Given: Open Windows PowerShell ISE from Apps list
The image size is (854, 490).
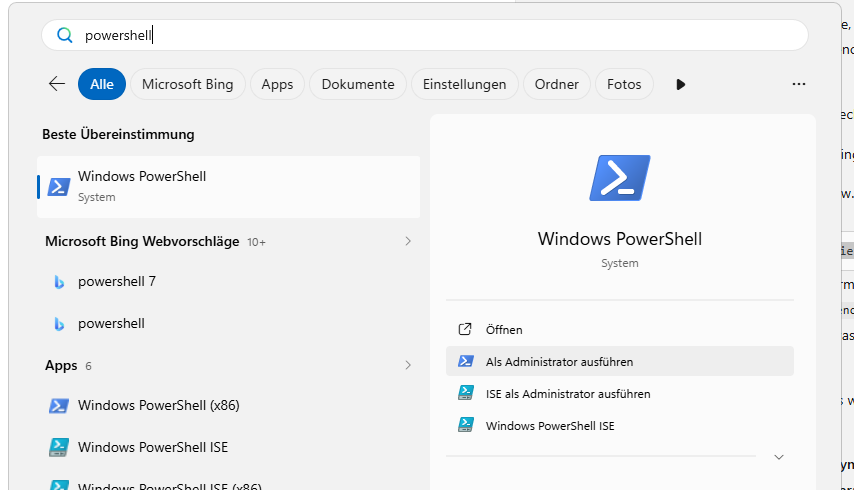Looking at the screenshot, I should (x=228, y=447).
